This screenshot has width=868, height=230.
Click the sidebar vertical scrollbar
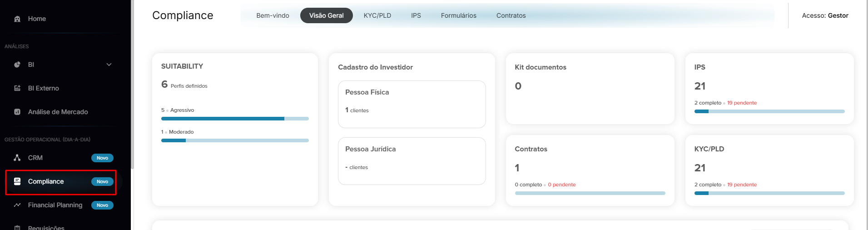tap(132, 84)
